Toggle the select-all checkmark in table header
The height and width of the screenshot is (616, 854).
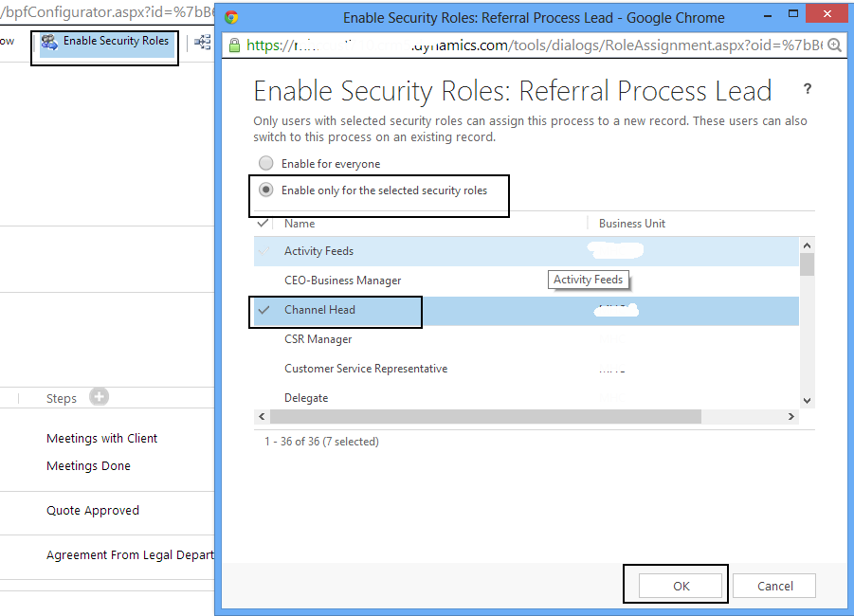pos(263,224)
